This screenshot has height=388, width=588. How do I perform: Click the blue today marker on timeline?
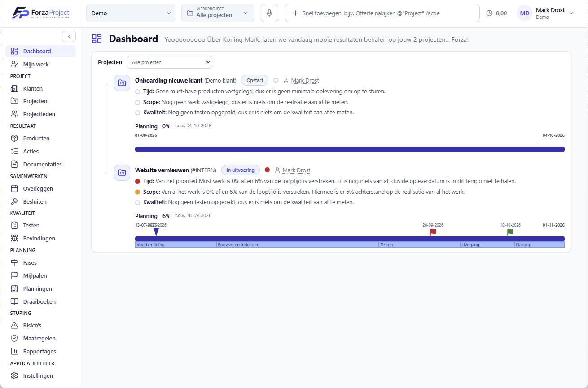(156, 232)
